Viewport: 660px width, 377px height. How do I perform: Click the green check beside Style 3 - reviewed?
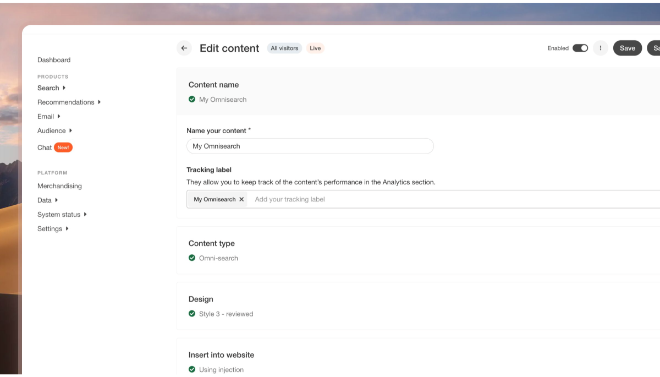[x=192, y=313]
